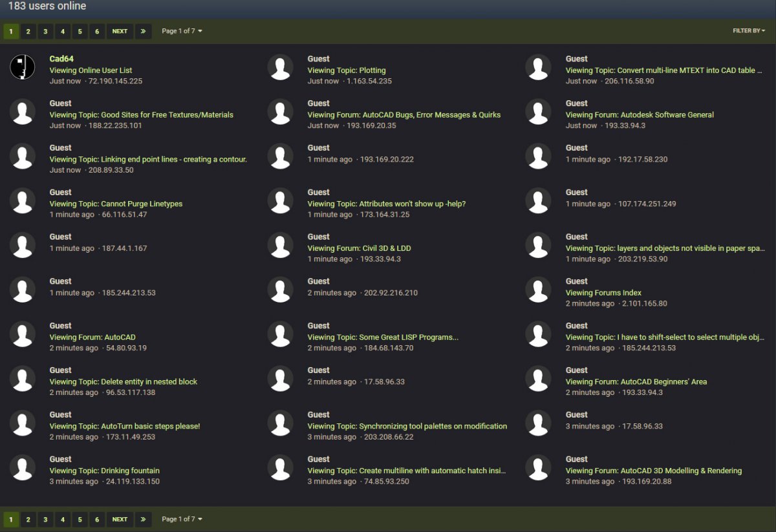Open the Synchronizing tool palettes on modification topic
Screen dimensions: 776x532
pyautogui.click(x=407, y=427)
